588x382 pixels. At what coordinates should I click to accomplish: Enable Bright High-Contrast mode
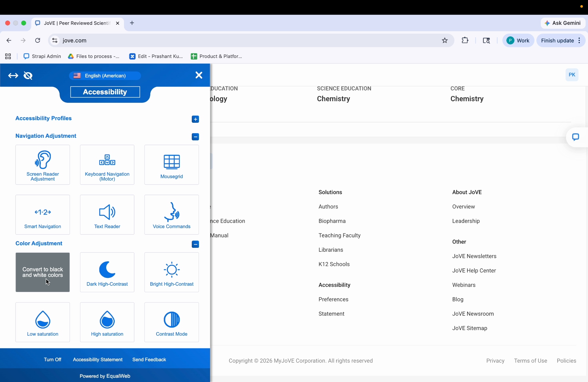pyautogui.click(x=171, y=272)
